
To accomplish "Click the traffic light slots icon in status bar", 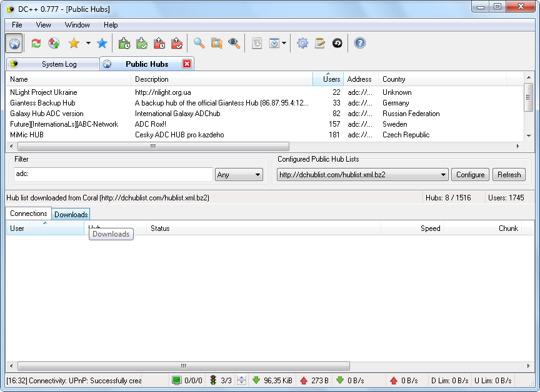I will tap(213, 380).
